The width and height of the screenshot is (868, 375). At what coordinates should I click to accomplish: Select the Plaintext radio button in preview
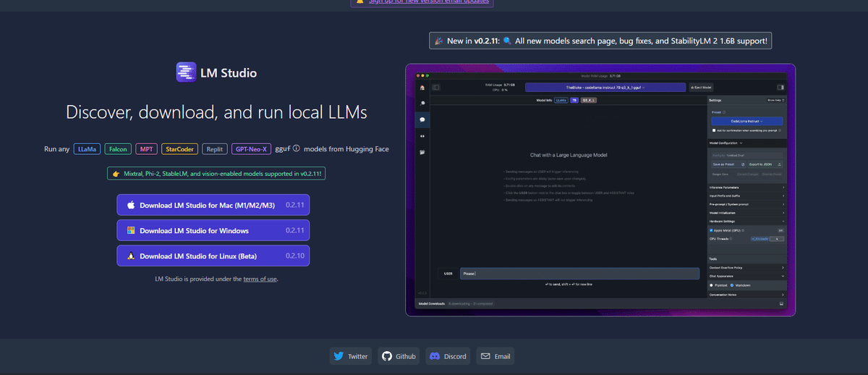(x=712, y=285)
